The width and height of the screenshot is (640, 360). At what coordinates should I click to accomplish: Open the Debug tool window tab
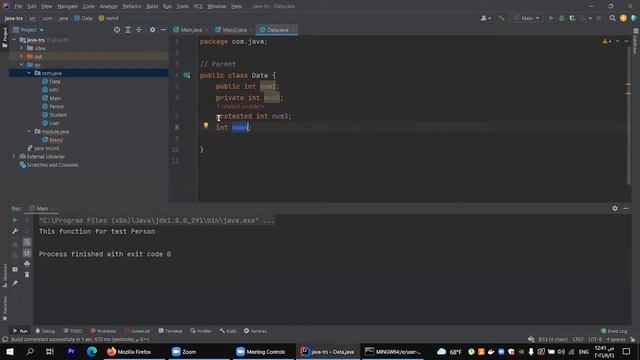(x=45, y=331)
